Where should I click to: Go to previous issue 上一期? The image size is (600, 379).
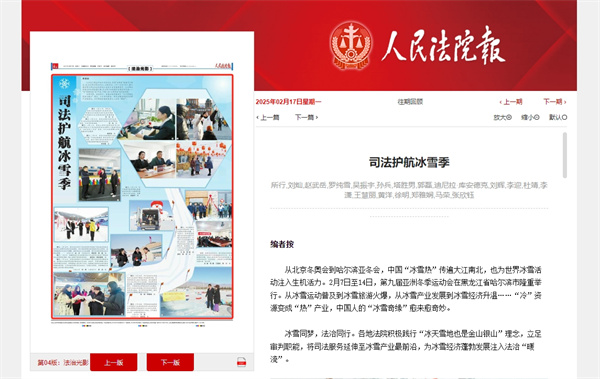pos(511,102)
